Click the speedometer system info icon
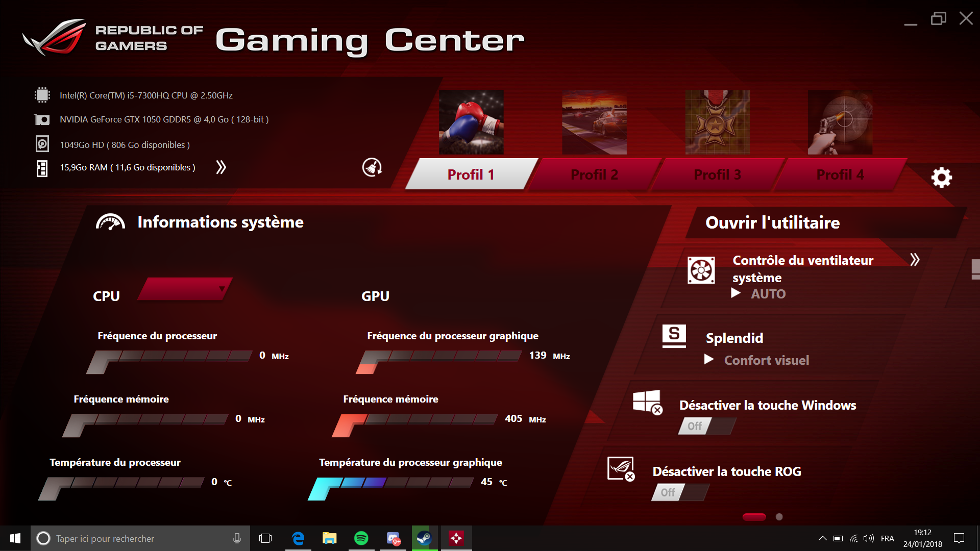 110,222
